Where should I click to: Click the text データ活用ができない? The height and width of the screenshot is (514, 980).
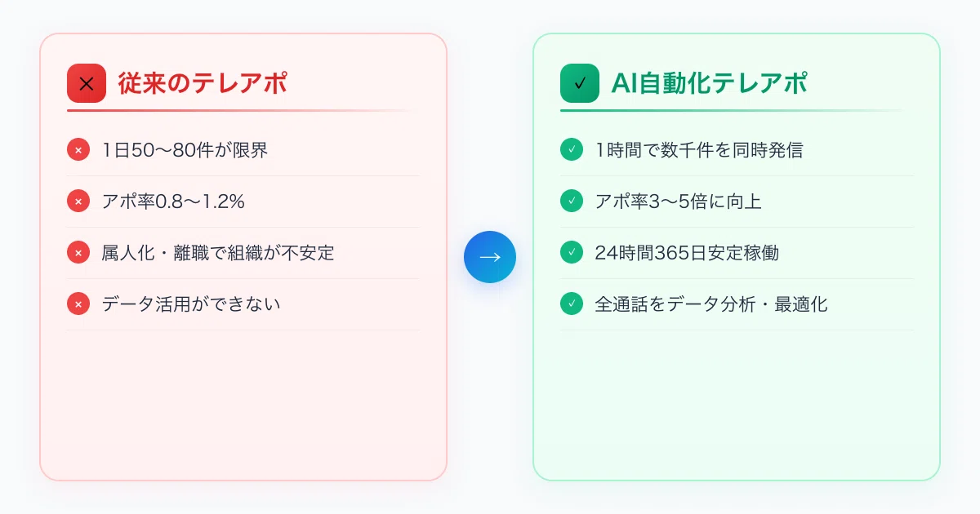tap(191, 304)
